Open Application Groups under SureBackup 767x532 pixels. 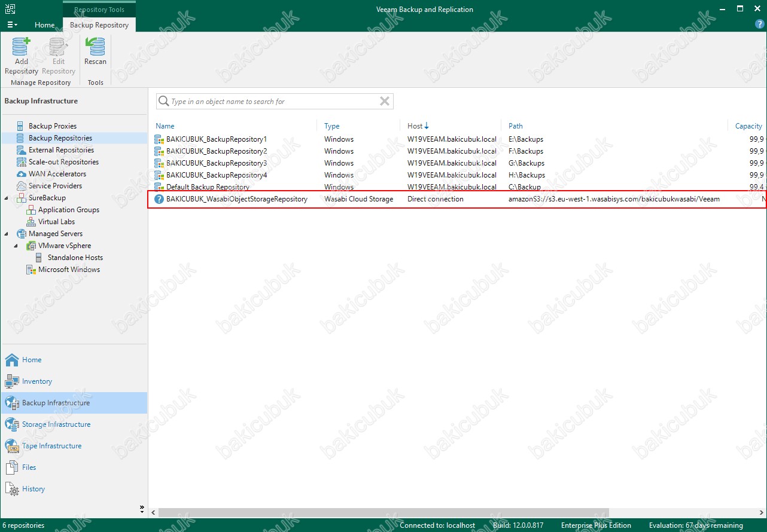[x=69, y=210]
